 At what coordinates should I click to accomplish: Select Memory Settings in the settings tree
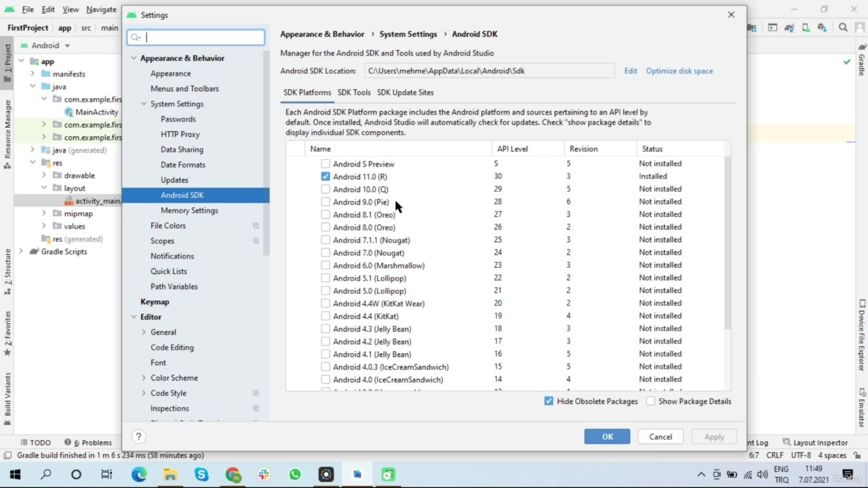point(189,210)
